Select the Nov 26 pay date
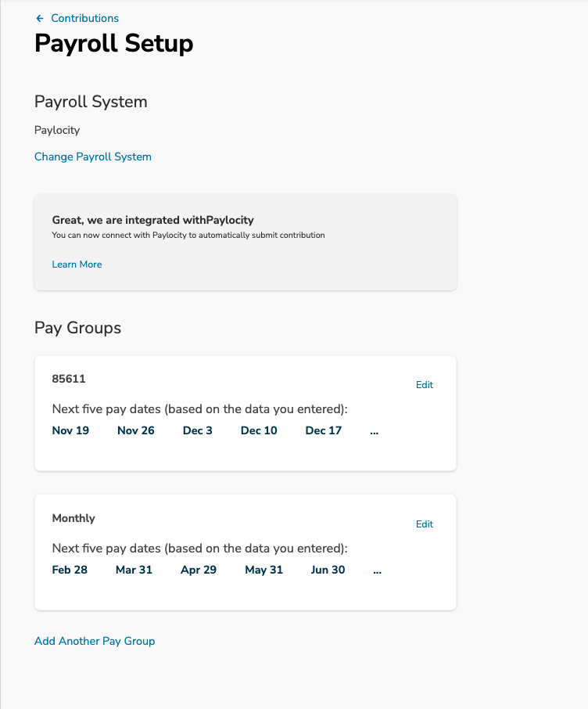Image resolution: width=588 pixels, height=709 pixels. [135, 430]
